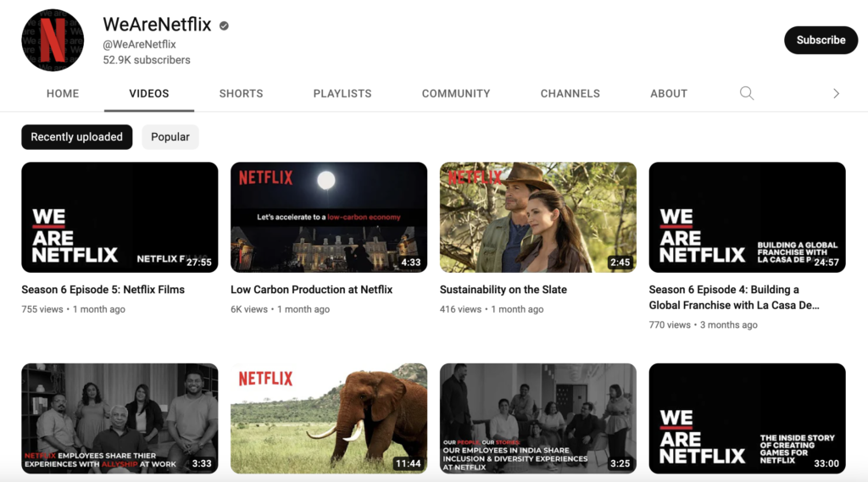Click '770 views • 3 months ago' text
The width and height of the screenshot is (868, 482).
point(703,324)
